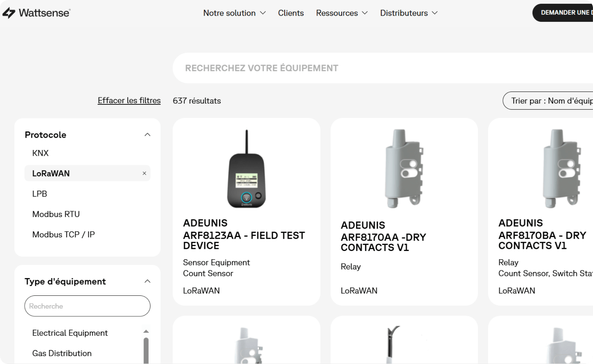Expand the Ressources menu

tap(341, 13)
